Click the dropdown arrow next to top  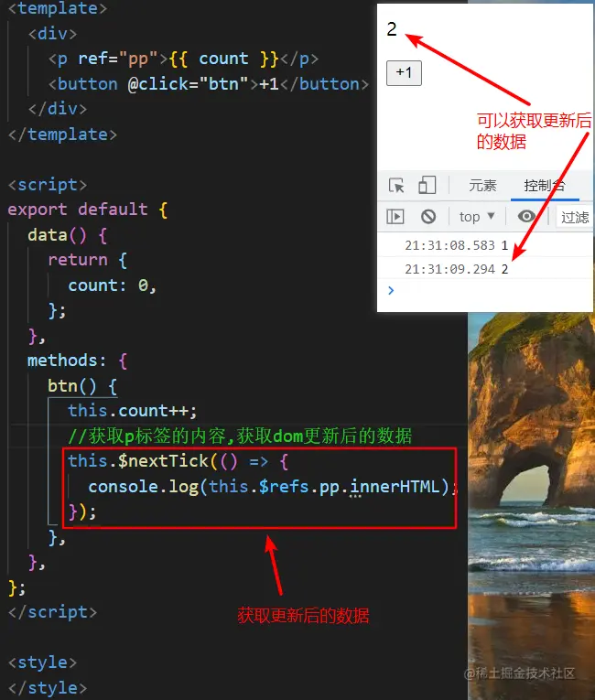pyautogui.click(x=491, y=216)
